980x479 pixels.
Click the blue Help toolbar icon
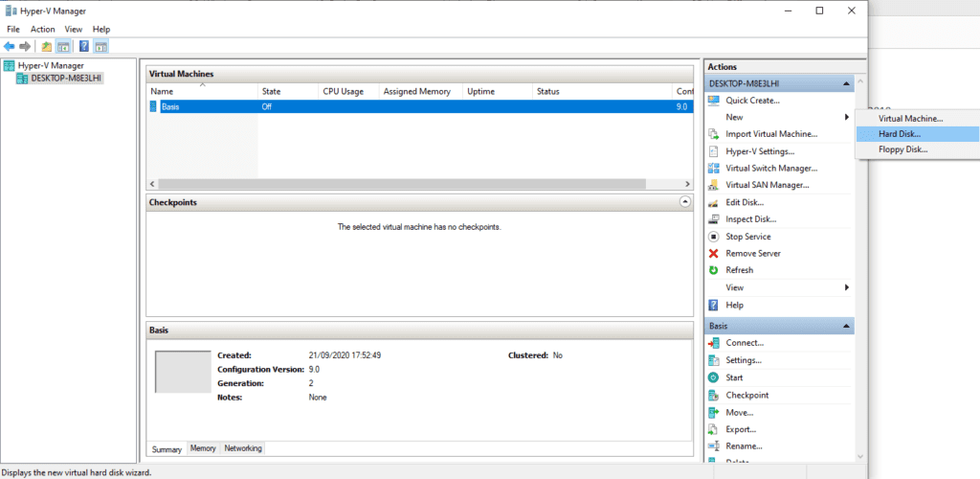tap(84, 46)
